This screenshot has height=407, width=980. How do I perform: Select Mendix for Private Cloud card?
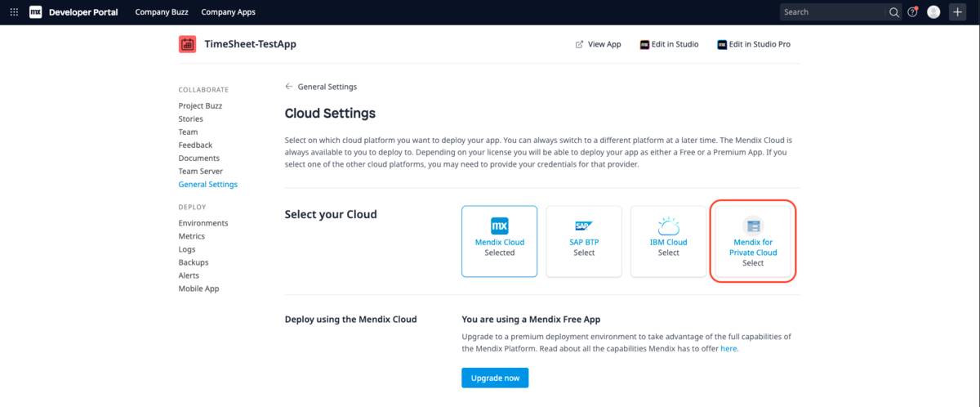click(x=753, y=242)
